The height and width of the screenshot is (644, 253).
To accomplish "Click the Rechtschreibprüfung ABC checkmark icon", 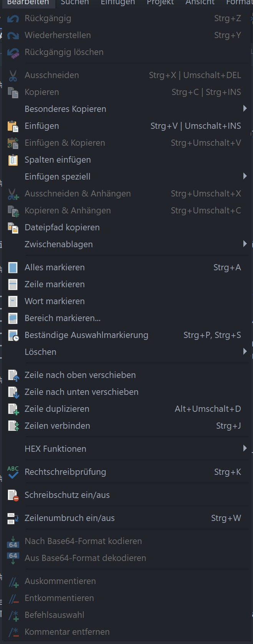I will [13, 472].
